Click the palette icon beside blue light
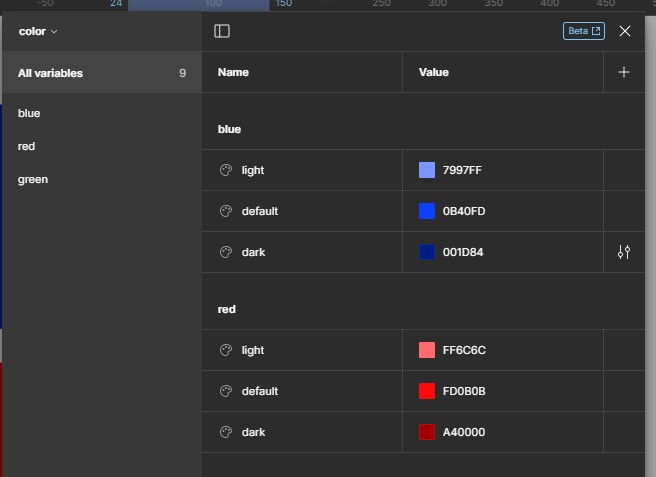This screenshot has height=477, width=656. (x=226, y=170)
